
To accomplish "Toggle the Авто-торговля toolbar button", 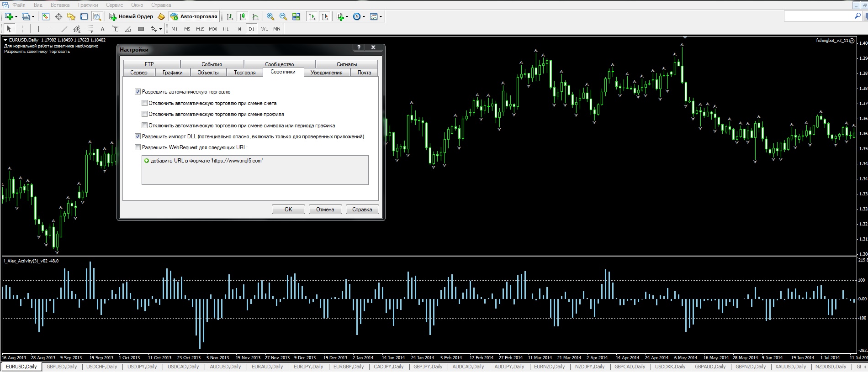I will pyautogui.click(x=194, y=16).
